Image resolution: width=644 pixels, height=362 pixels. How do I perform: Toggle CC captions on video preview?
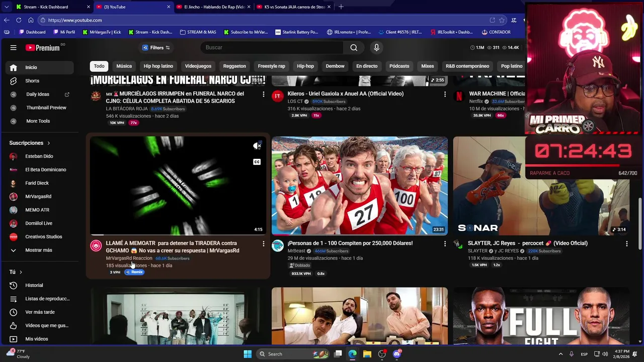click(257, 162)
